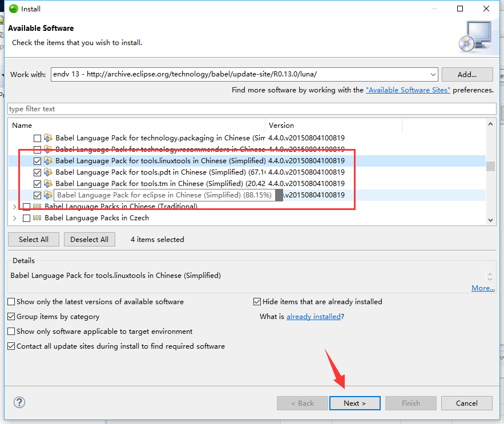The image size is (504, 424).
Task: Click feature icon of tools.tm language pack
Action: pos(48,184)
